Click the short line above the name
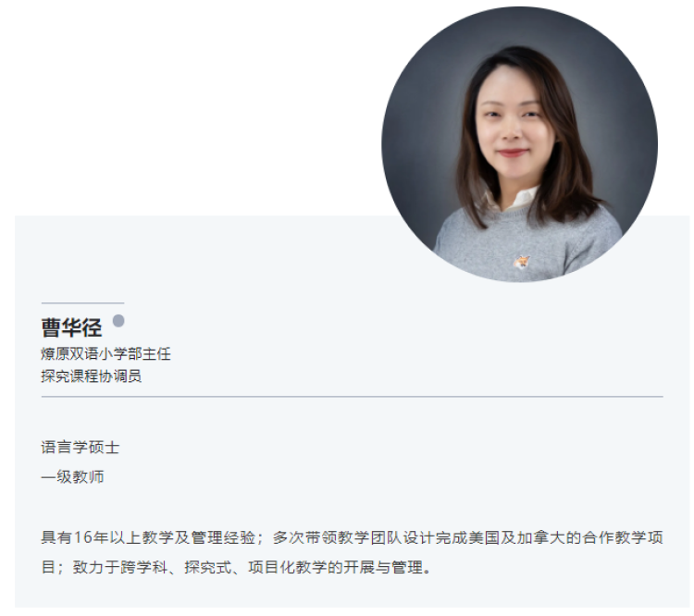The width and height of the screenshot is (694, 616). pos(82,303)
